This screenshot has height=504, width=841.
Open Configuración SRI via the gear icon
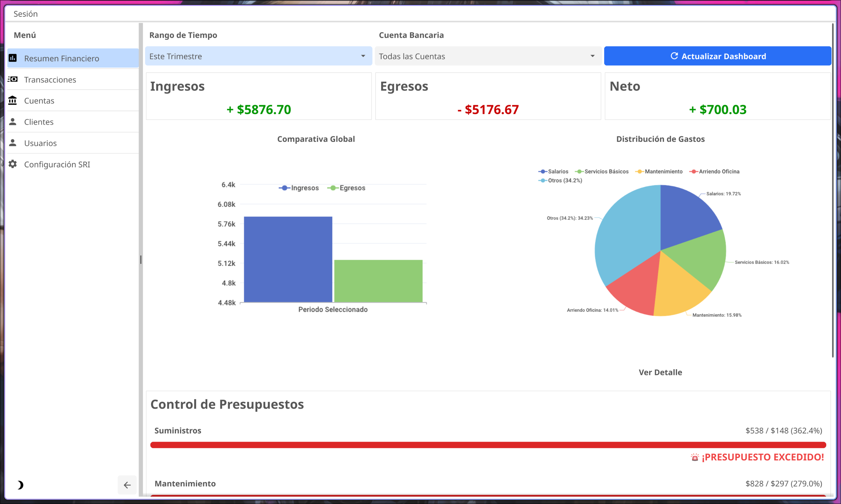[13, 164]
